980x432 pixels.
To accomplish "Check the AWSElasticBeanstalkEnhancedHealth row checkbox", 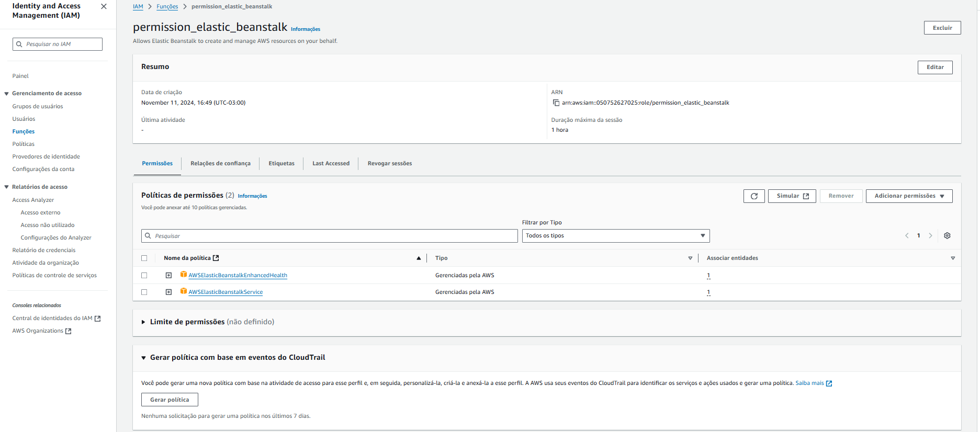I will (x=144, y=275).
